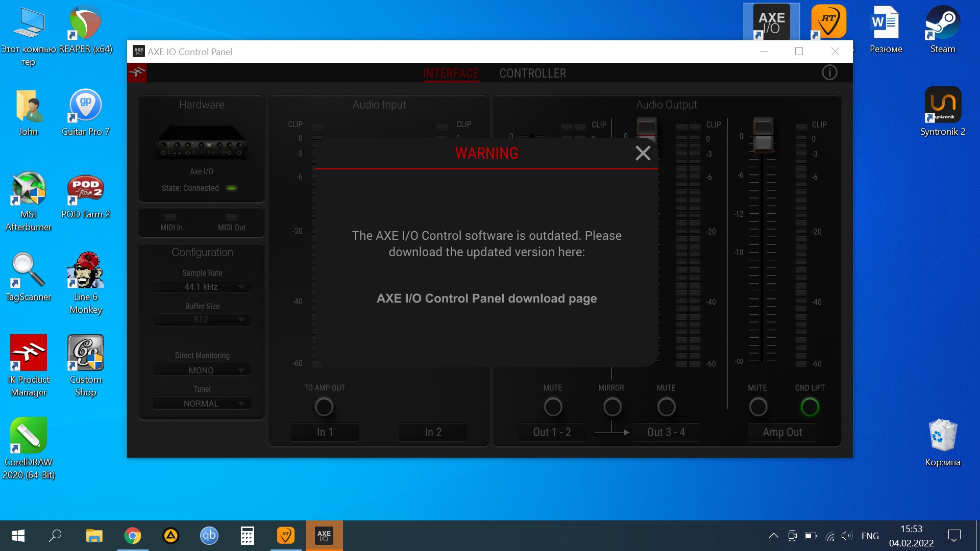Click the AXE I/O taskbar icon
Screen dimensions: 980x551
324,536
